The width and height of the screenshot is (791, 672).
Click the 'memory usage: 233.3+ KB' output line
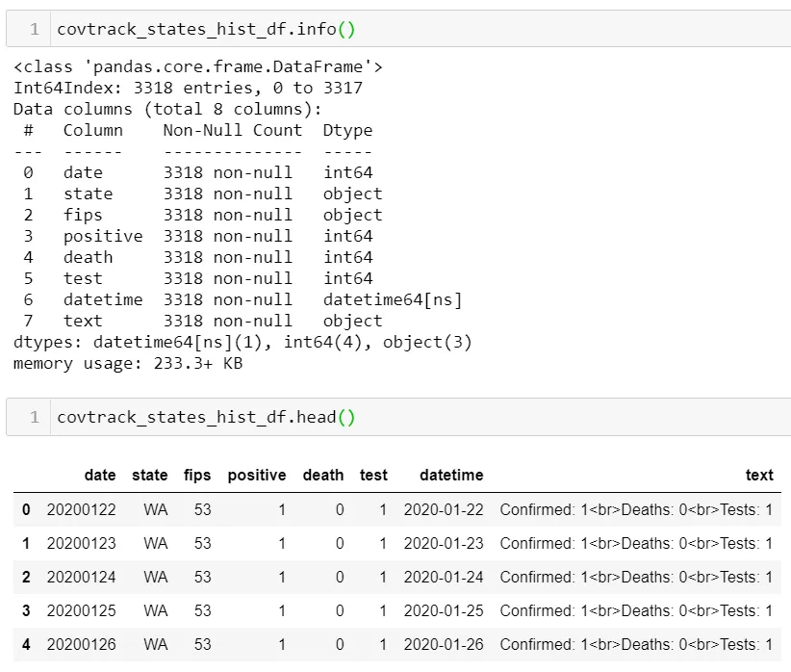click(x=128, y=363)
